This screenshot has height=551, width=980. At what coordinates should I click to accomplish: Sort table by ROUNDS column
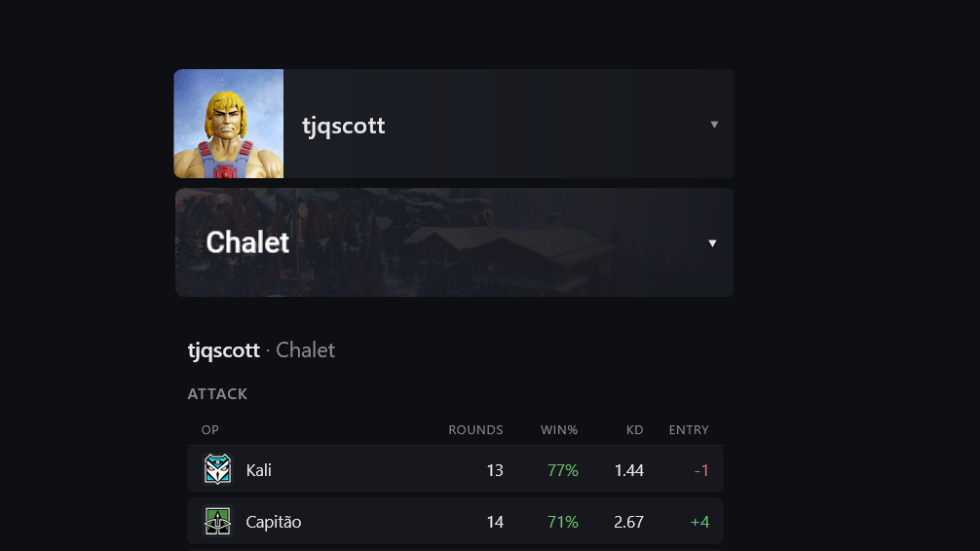[475, 430]
